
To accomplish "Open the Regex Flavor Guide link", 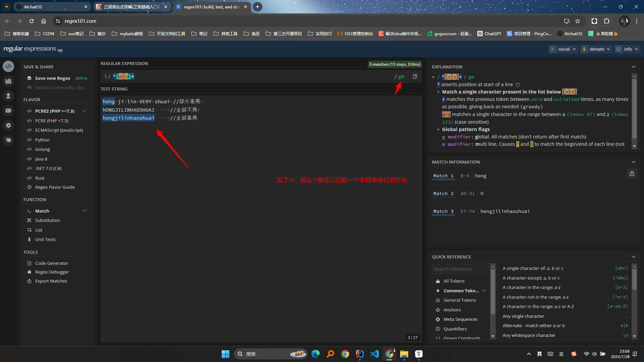I will click(x=55, y=187).
